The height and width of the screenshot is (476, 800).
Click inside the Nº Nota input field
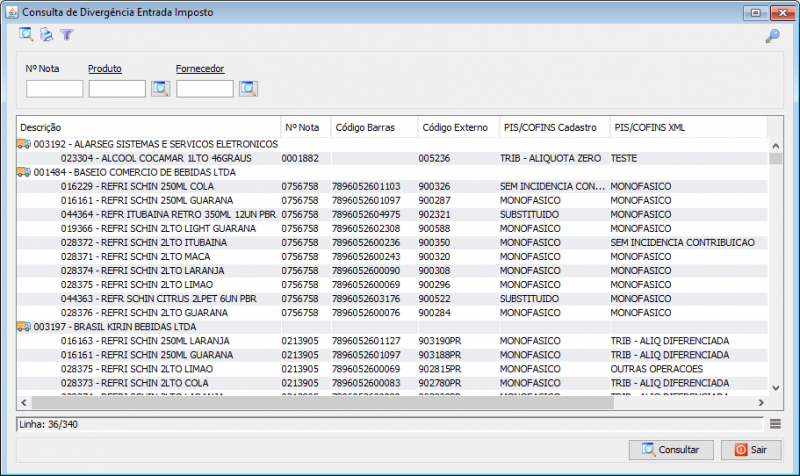[55, 89]
